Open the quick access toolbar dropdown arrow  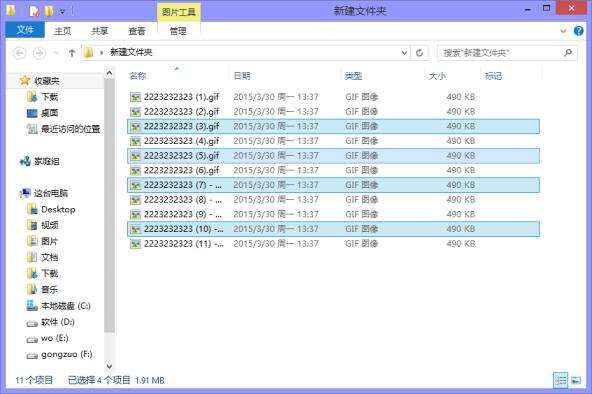[x=62, y=12]
